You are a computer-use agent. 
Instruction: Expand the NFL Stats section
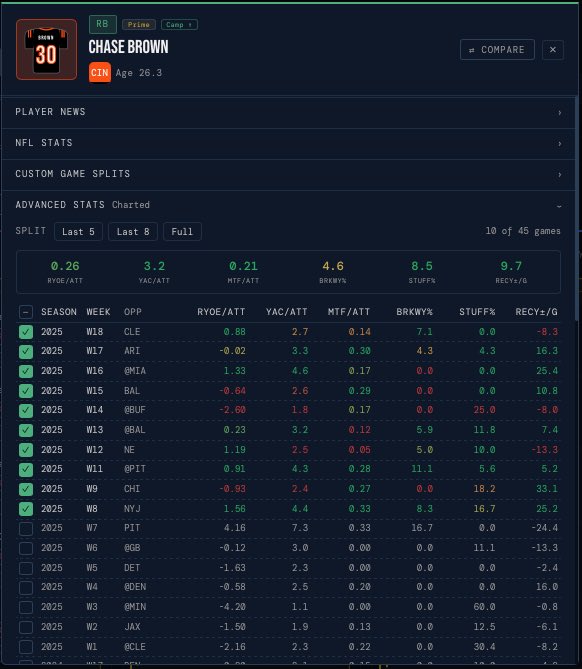288,143
